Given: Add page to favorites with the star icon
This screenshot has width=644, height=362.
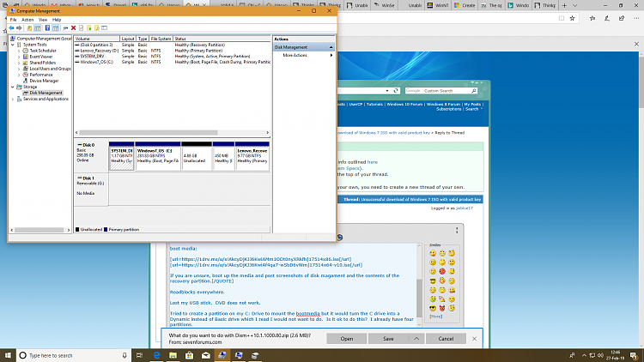Looking at the screenshot, I should [572, 18].
